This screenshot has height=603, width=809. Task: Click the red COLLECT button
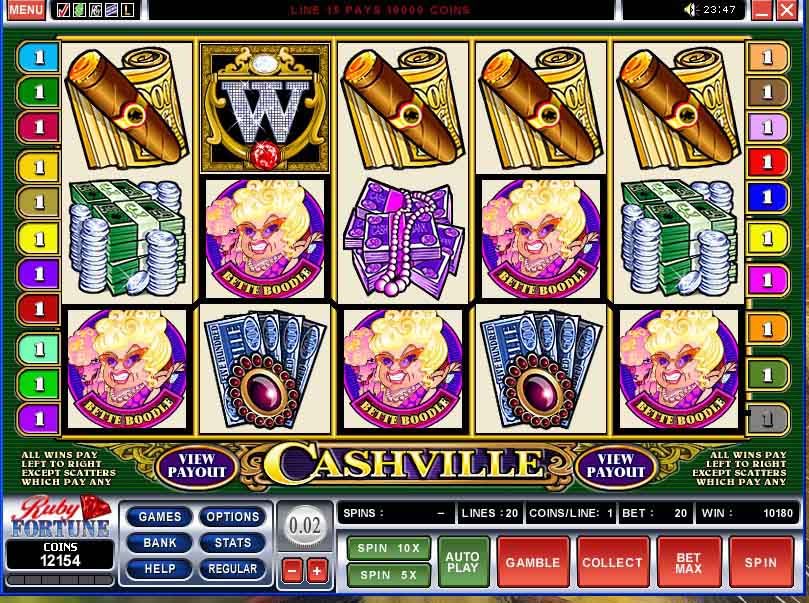pos(612,562)
